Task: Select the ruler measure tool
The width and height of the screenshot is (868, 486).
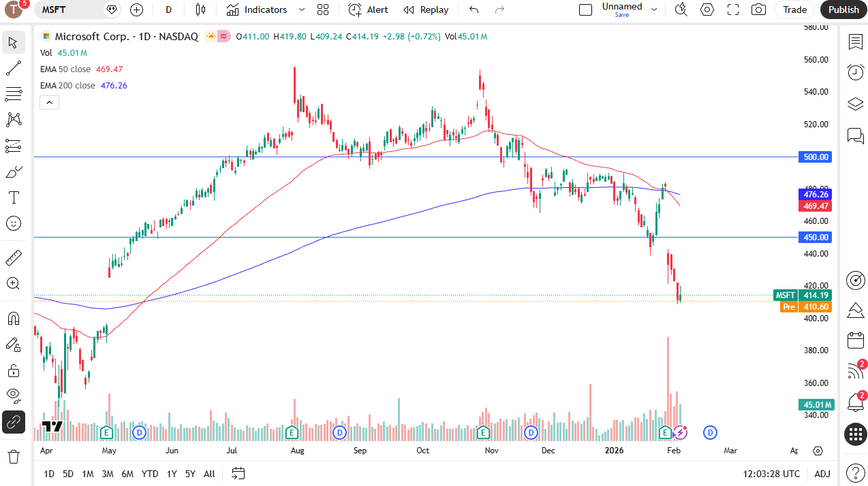Action: (13, 258)
